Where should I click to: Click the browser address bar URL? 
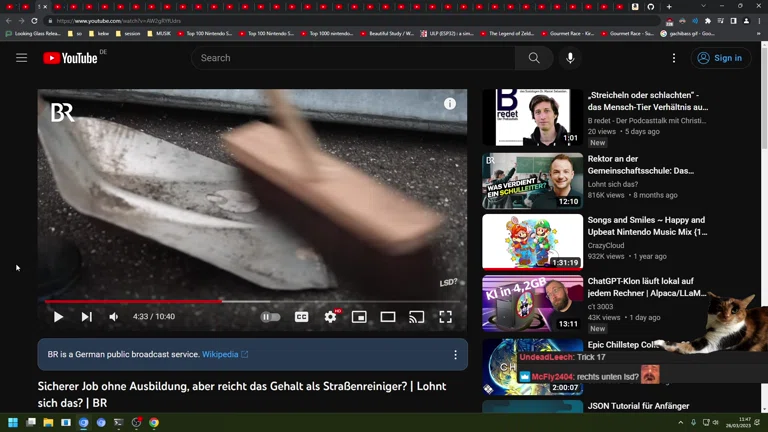pos(119,21)
